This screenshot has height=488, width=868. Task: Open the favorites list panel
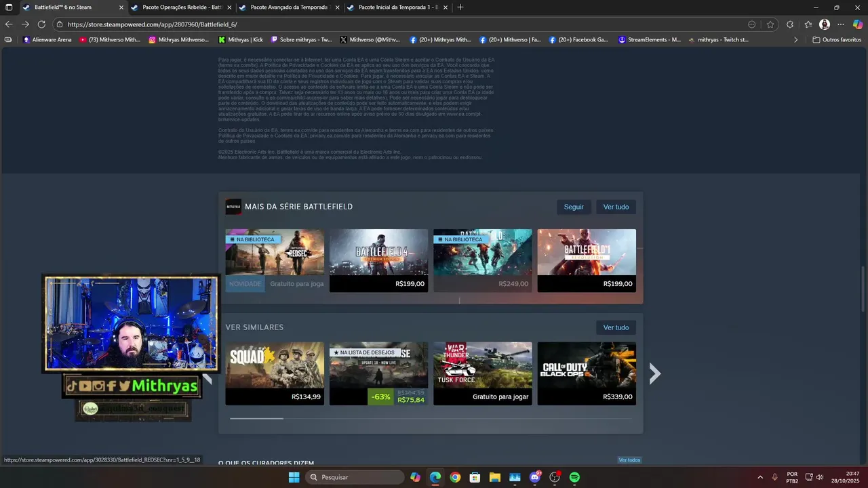[808, 24]
